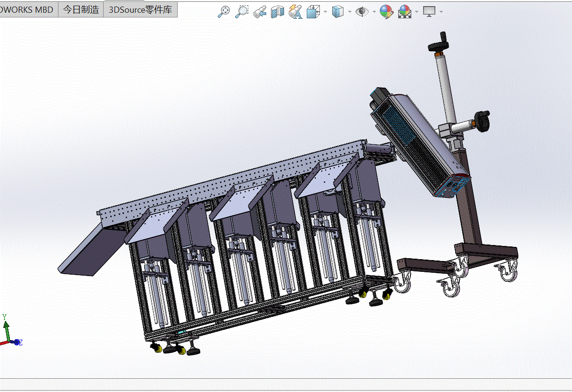
Task: Click the Display Style cube icon
Action: 338,11
